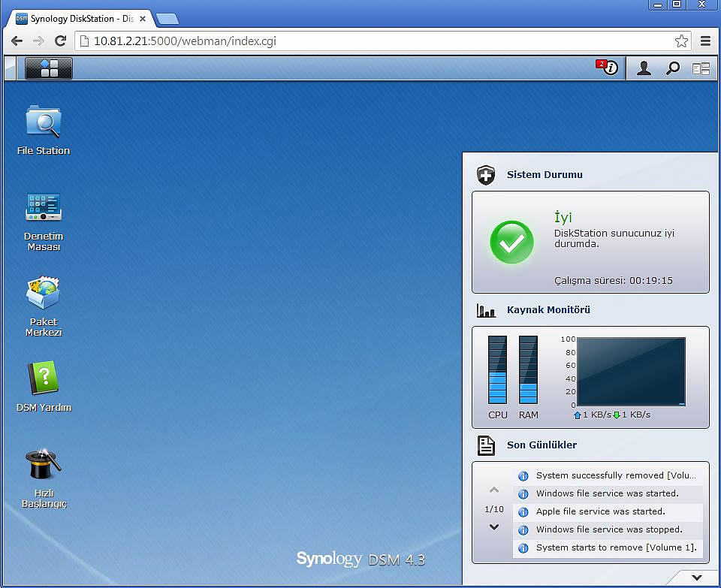
Task: Click the 'System starts to remove [Volume 1]' log
Action: point(616,547)
